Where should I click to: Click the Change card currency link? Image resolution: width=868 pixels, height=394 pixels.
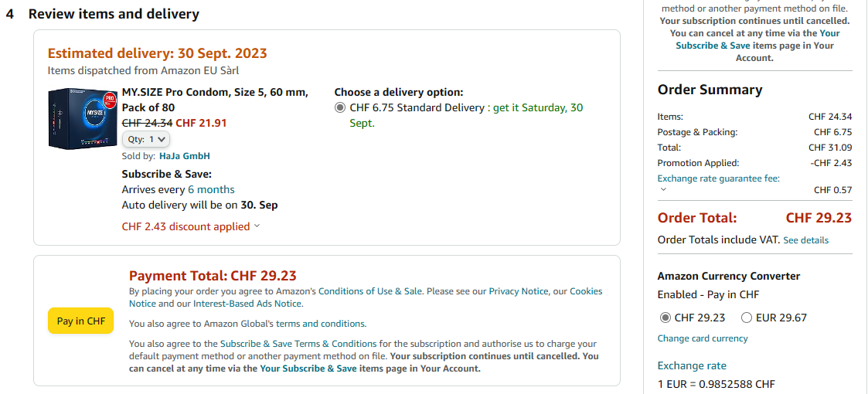[x=703, y=338]
